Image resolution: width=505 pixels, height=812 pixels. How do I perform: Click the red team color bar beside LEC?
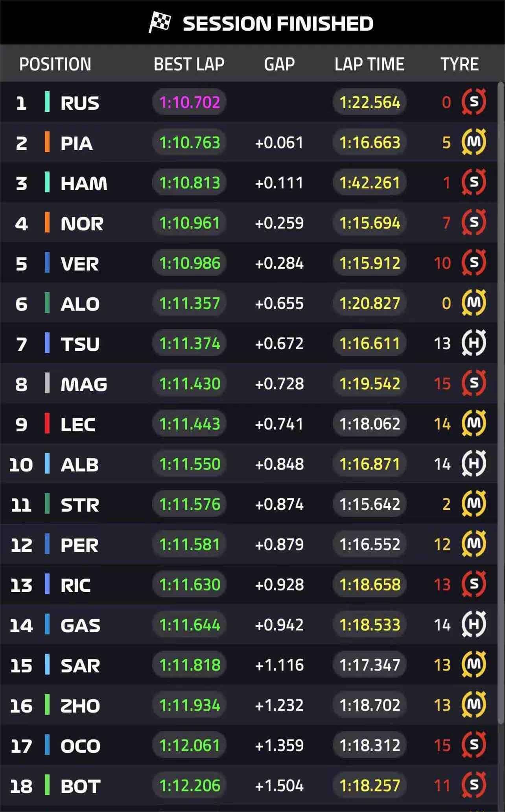click(47, 423)
